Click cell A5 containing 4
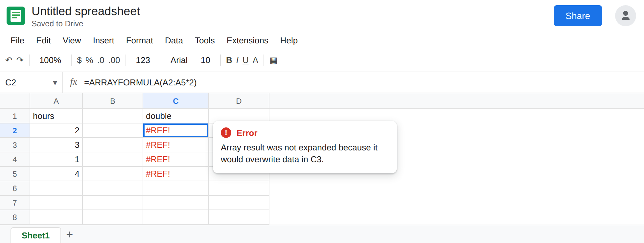This screenshot has height=243, width=644. coord(56,174)
